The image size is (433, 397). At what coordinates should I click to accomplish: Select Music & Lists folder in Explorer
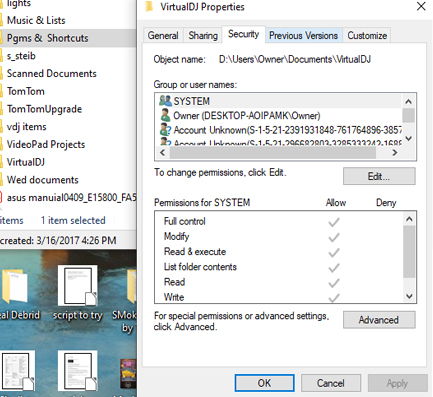click(x=36, y=20)
